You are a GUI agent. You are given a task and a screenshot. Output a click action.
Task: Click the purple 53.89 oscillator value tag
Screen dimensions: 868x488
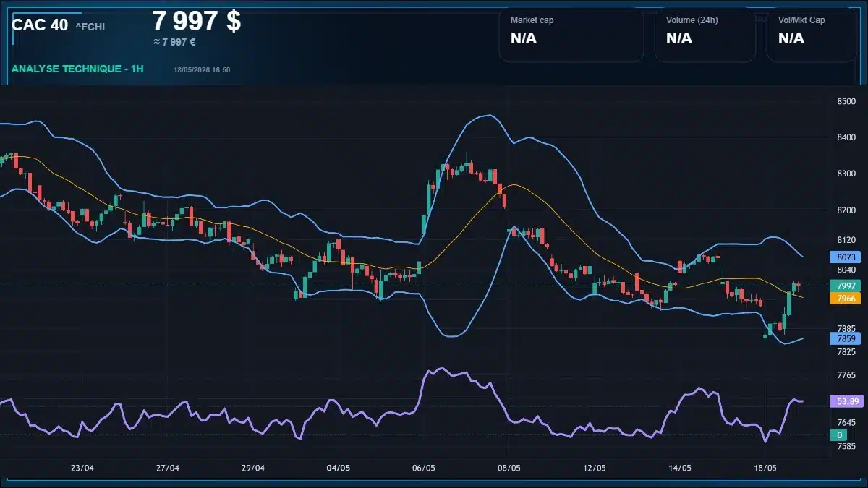coord(846,401)
